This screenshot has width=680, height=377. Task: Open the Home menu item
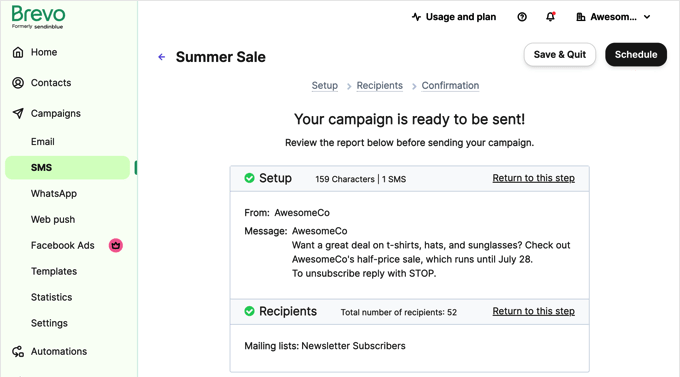coord(44,52)
